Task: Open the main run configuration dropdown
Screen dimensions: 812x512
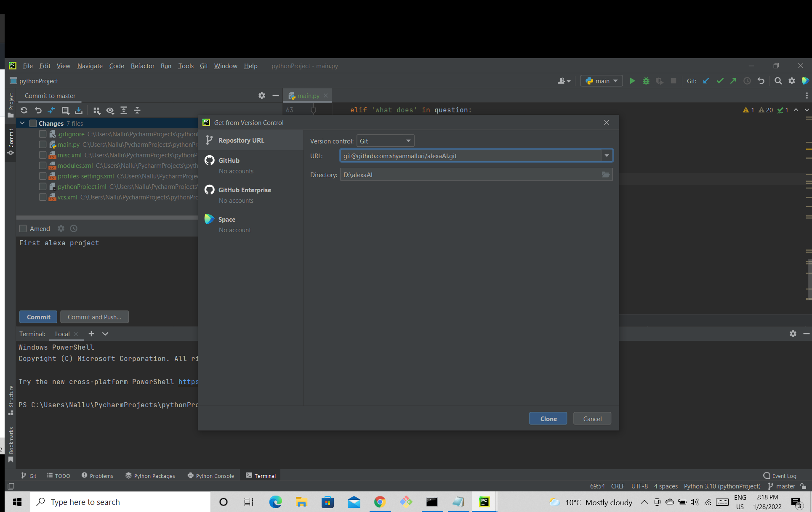Action: (601, 81)
